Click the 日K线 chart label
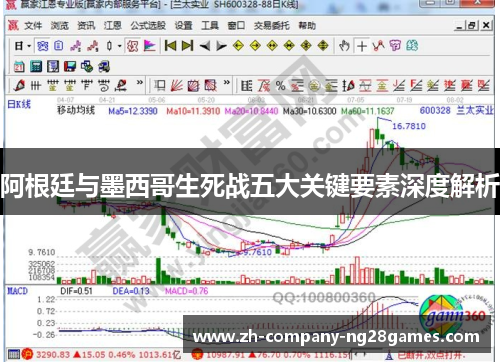 click(19, 104)
